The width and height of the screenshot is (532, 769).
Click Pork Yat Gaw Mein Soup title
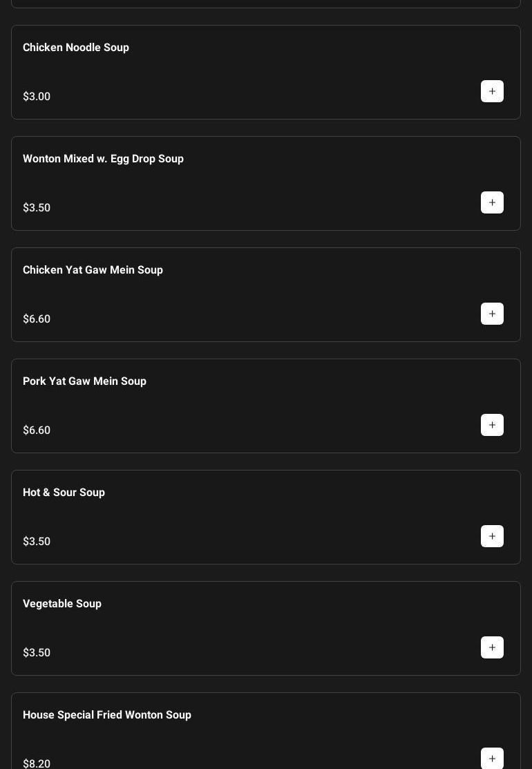coord(84,381)
